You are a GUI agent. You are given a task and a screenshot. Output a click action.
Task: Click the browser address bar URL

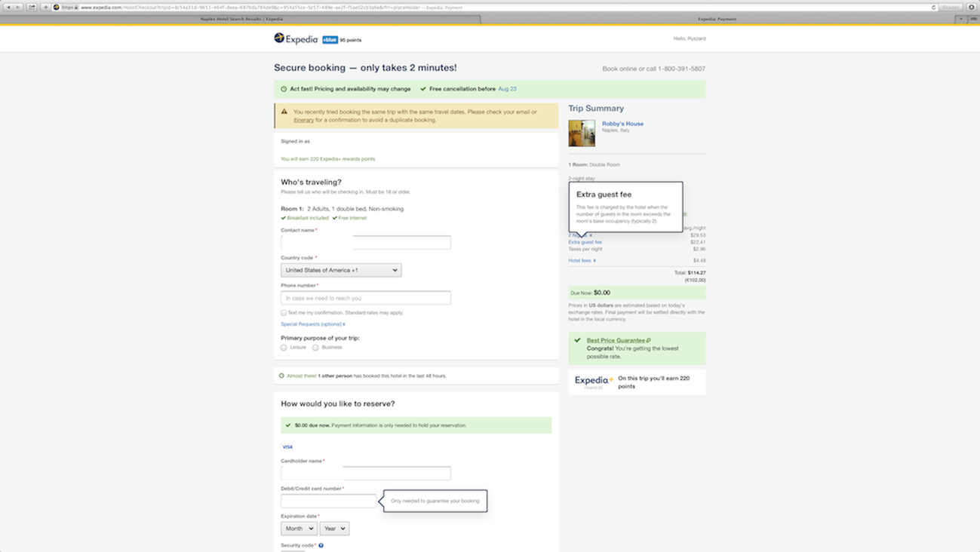click(x=272, y=8)
